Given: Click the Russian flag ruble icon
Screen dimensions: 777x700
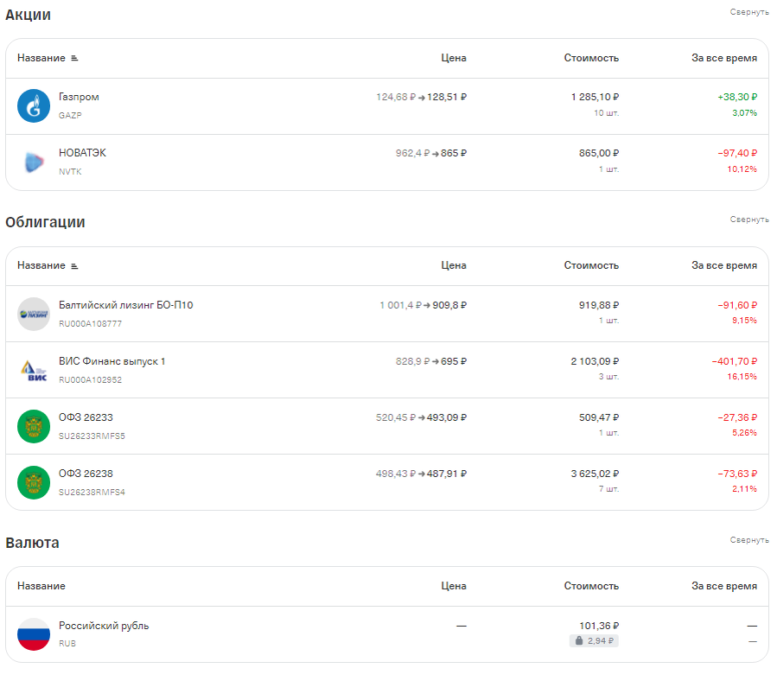Looking at the screenshot, I should click(x=34, y=634).
